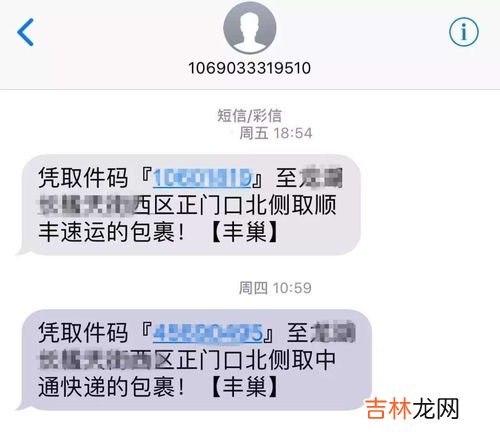The width and height of the screenshot is (500, 444).
Task: Tap 凭取件码 text in second bubble
Action: pyautogui.click(x=83, y=333)
